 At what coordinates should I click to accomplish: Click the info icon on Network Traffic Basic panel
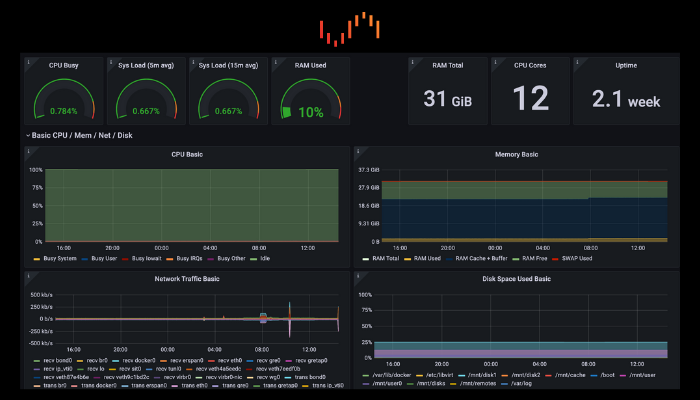[30, 277]
